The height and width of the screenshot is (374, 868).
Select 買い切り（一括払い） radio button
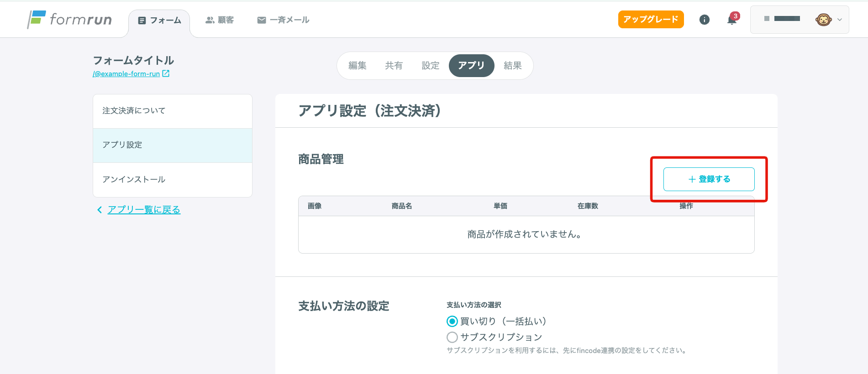452,322
